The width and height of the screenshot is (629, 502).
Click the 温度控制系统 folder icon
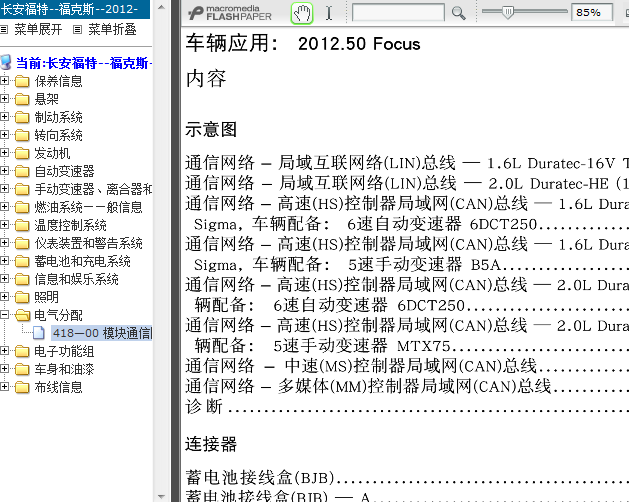22,225
